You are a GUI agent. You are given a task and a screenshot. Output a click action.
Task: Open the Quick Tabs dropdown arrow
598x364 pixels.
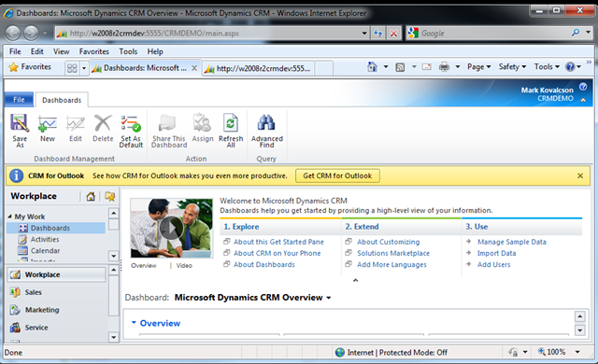tap(84, 68)
